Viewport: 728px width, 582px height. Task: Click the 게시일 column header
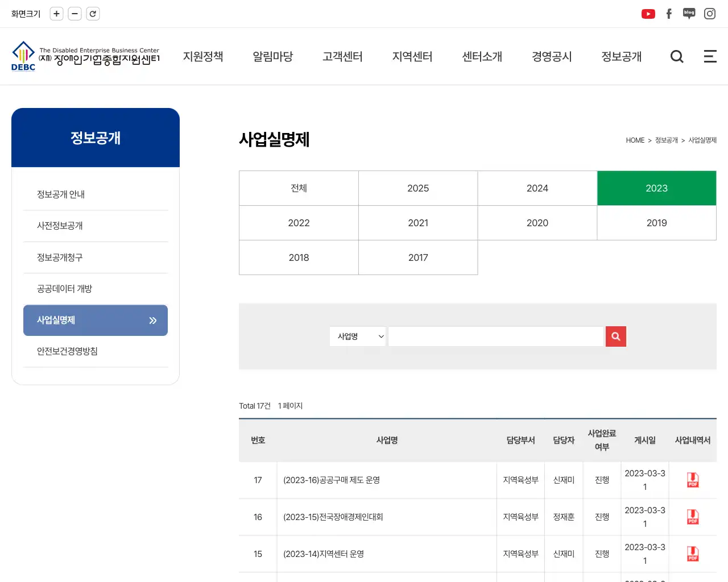coord(645,440)
